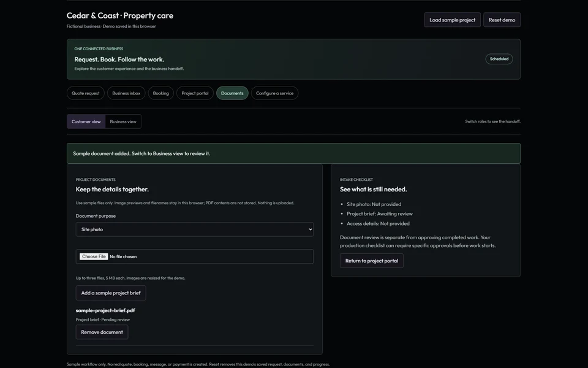
Task: Click the 'Sample document added' notification banner
Action: (x=293, y=153)
